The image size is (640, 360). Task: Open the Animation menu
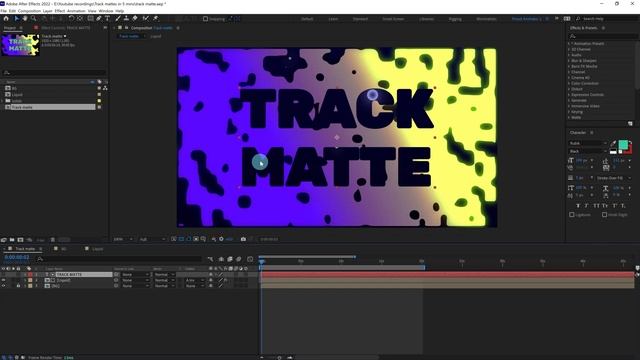coord(76,11)
